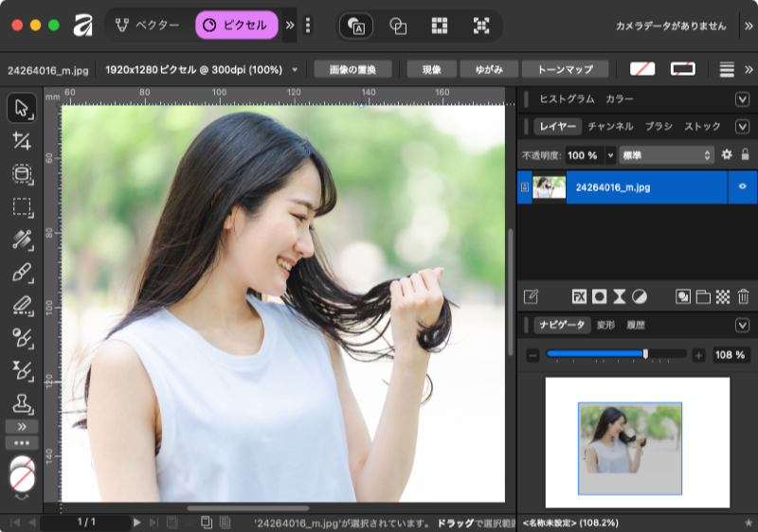Open the blend mode 標準 dropdown
This screenshot has height=532, width=758.
tap(667, 154)
